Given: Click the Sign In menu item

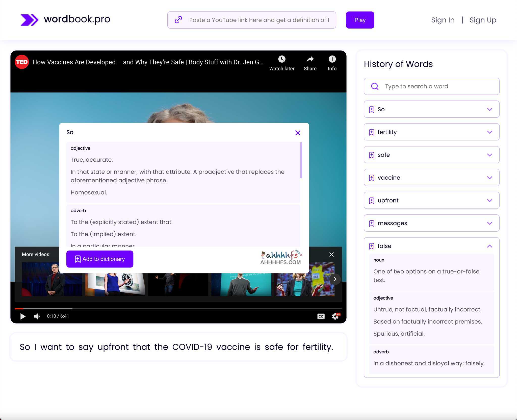Looking at the screenshot, I should tap(443, 20).
